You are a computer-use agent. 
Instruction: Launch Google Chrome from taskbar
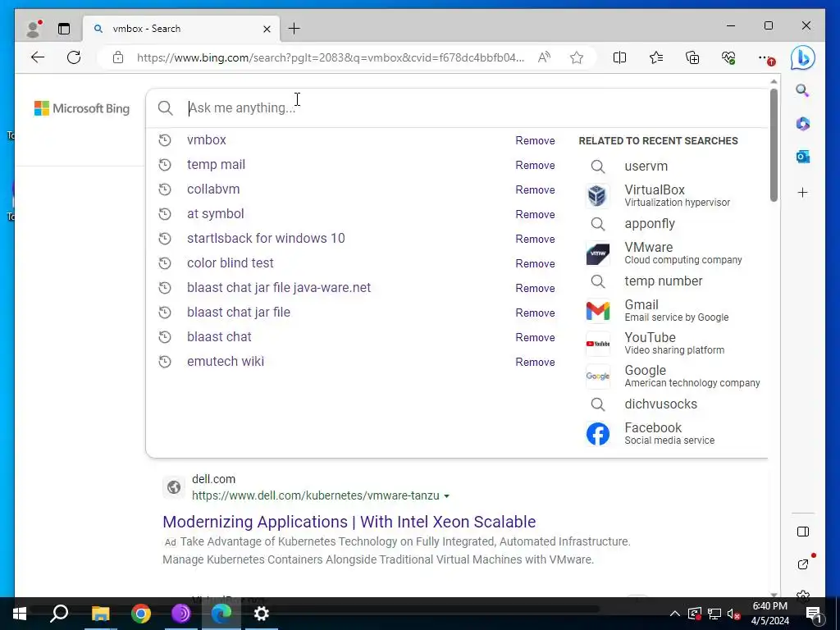coord(141,614)
